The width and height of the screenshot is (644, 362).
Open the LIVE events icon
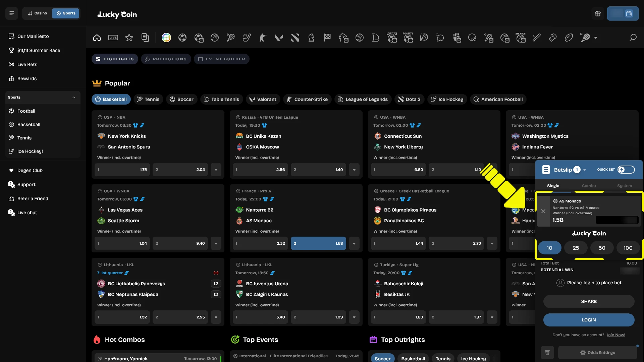pos(113,38)
